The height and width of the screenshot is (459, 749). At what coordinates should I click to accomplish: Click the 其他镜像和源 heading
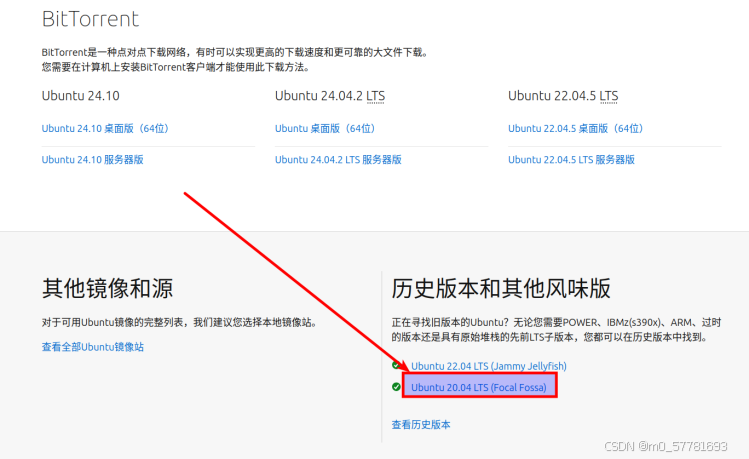(x=107, y=288)
